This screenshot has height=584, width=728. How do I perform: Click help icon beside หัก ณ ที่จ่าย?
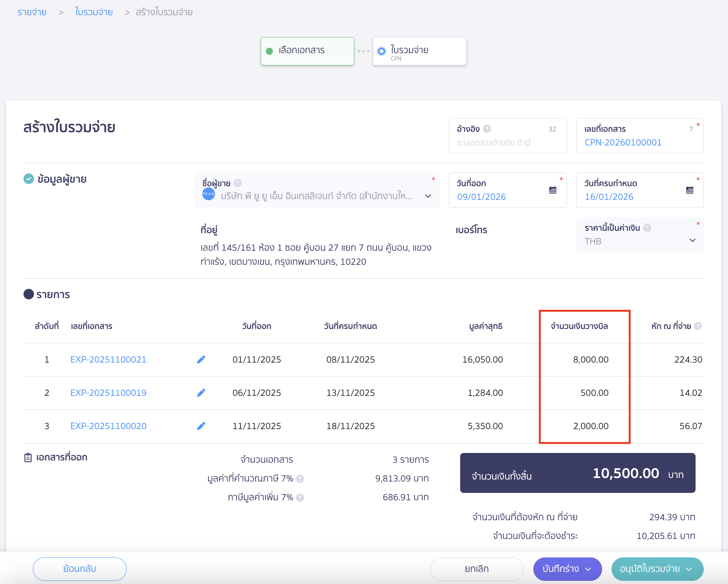click(698, 326)
